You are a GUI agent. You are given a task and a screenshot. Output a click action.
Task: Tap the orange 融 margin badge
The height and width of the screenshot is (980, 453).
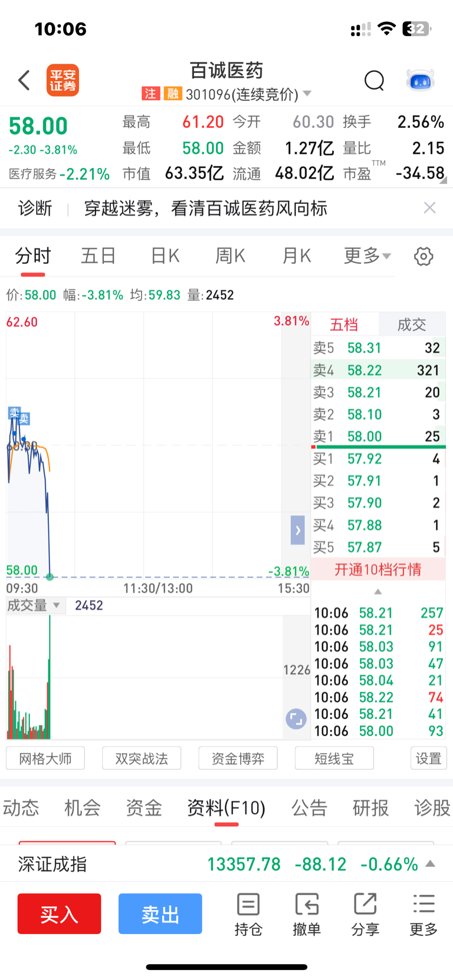pyautogui.click(x=172, y=94)
